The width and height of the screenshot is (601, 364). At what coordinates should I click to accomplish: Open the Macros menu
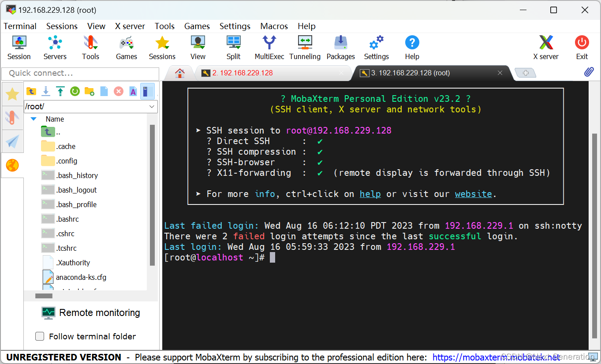[x=274, y=26]
